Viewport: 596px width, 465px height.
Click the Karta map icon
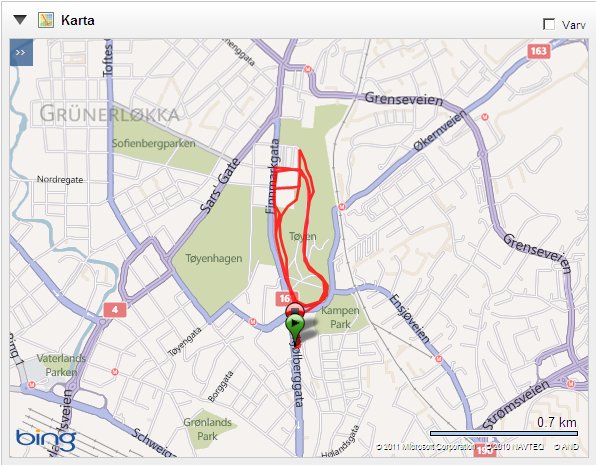46,20
